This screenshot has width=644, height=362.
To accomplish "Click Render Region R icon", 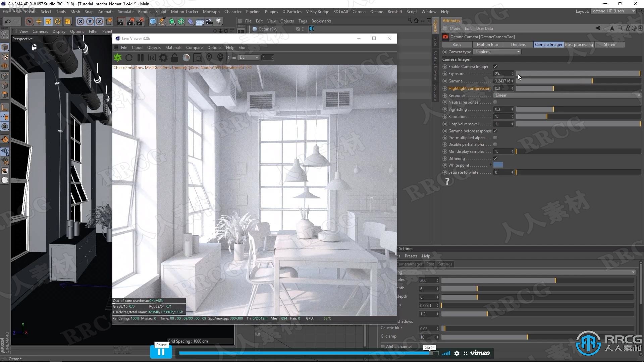I will 152,58.
